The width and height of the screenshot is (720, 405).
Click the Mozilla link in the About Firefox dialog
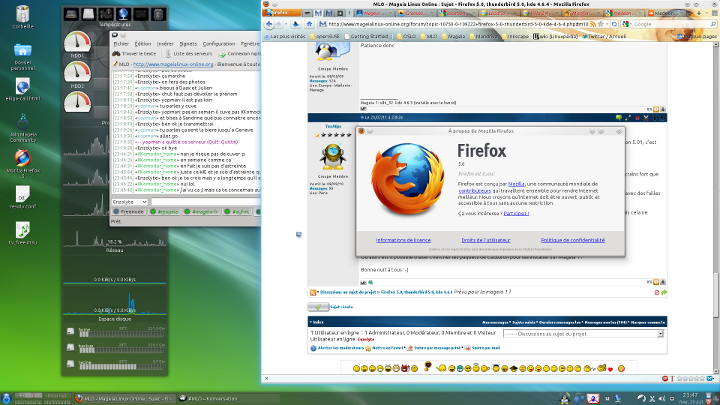click(x=516, y=184)
